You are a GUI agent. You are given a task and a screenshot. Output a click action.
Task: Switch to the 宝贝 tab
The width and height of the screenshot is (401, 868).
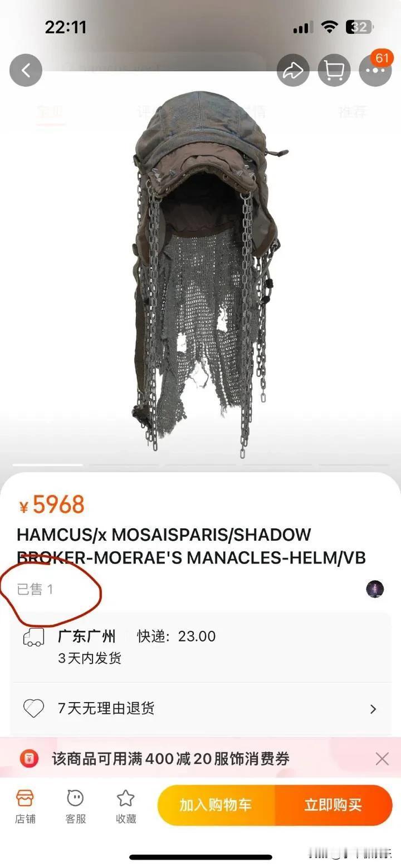[x=50, y=111]
